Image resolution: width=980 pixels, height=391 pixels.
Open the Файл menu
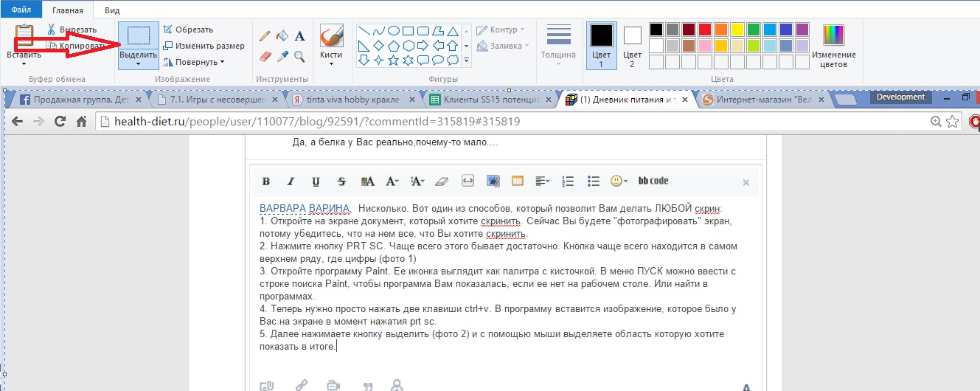(x=21, y=10)
